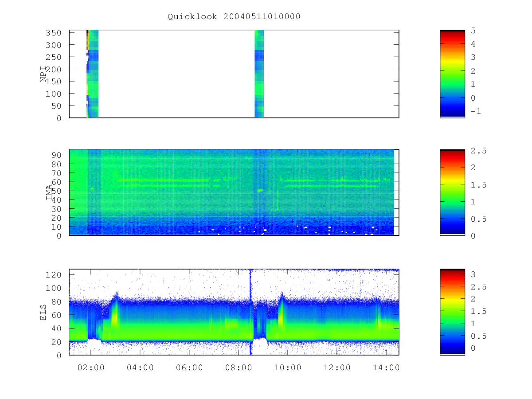Click the 08:00 time axis tick
532x399 pixels.
[239, 367]
